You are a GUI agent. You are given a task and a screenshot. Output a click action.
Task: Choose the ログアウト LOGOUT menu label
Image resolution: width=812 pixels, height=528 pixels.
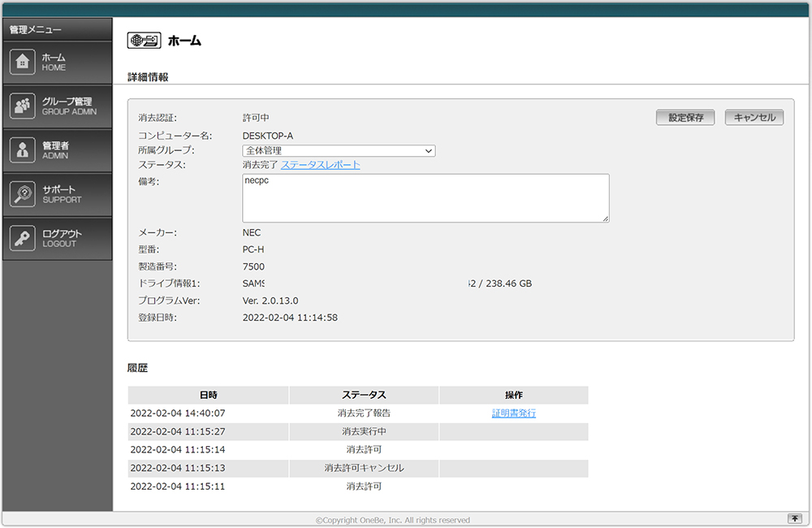[62, 238]
